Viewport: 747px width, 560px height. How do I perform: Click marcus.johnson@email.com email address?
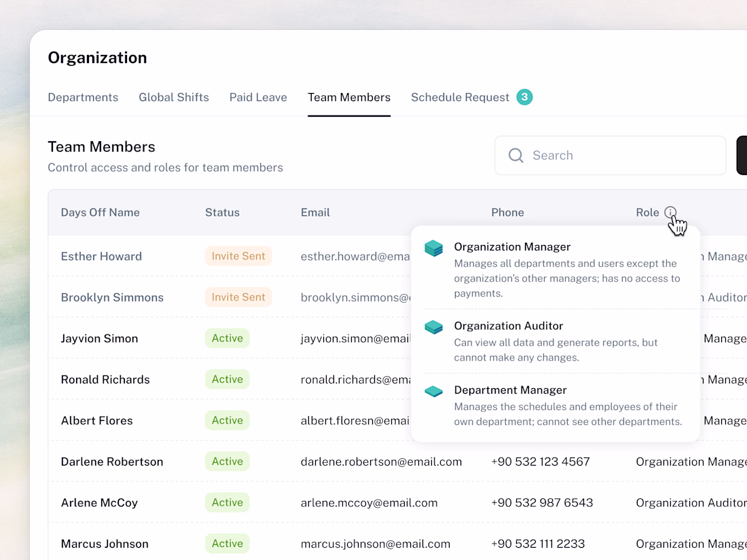pyautogui.click(x=376, y=544)
